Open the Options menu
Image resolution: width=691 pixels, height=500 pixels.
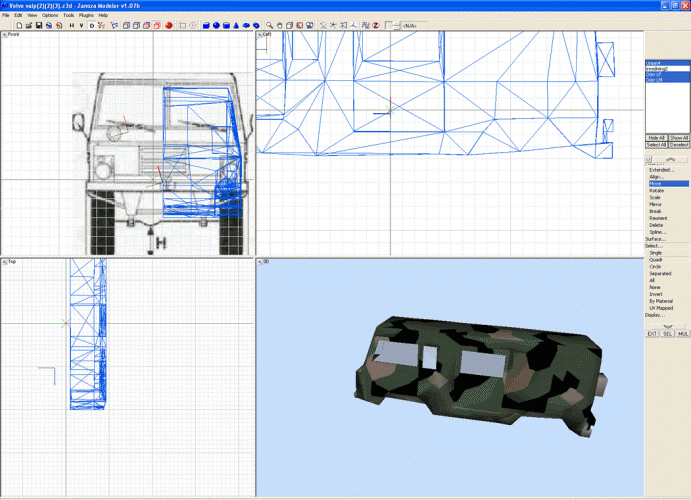pyautogui.click(x=49, y=15)
